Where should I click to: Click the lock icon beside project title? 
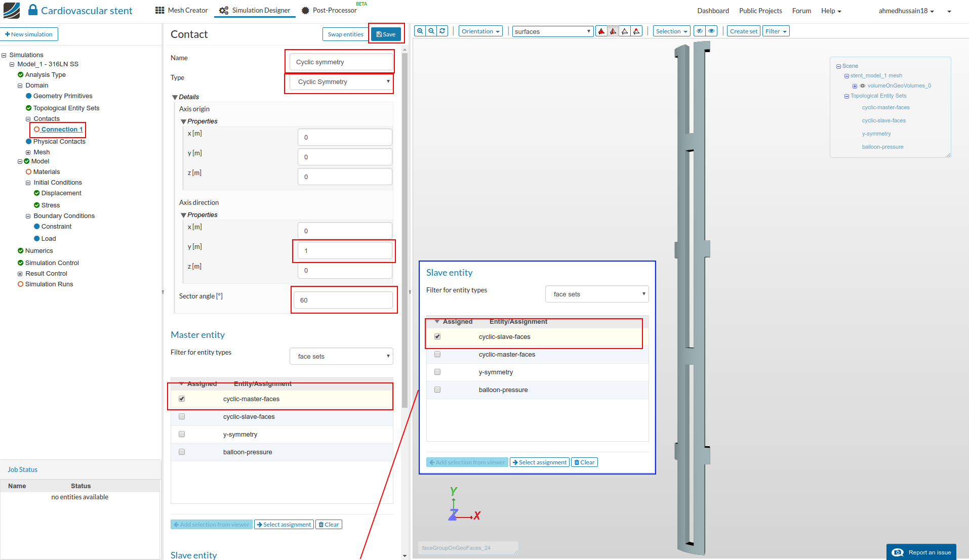pos(33,10)
